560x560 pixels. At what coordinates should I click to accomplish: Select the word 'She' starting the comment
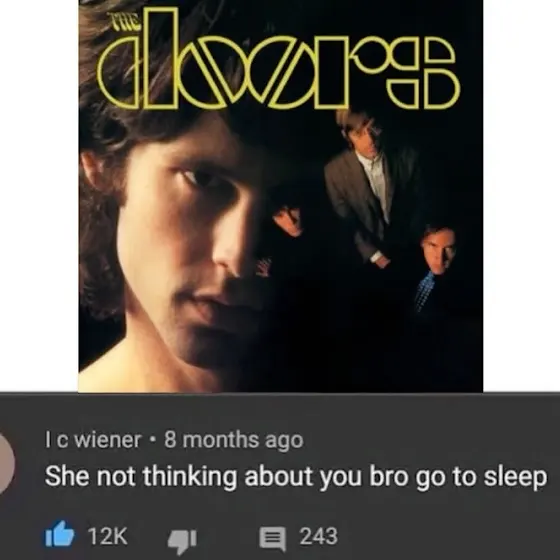67,476
